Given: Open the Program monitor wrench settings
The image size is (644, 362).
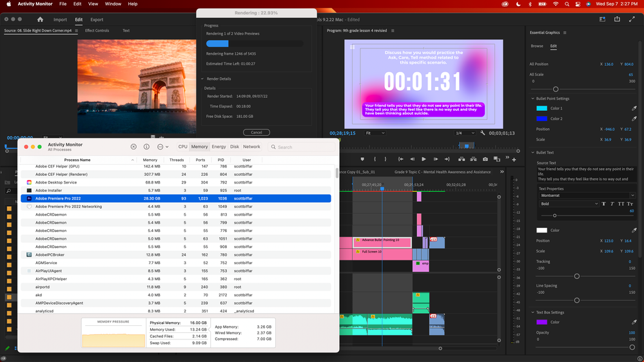Looking at the screenshot, I should 483,133.
